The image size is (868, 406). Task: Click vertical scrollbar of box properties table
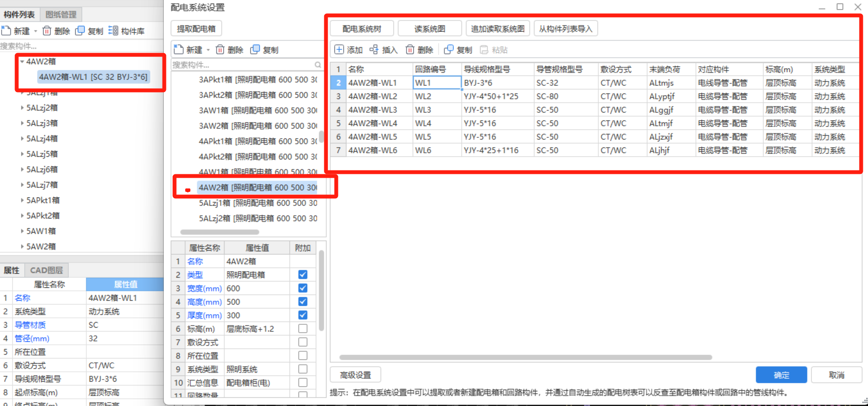coord(321,291)
